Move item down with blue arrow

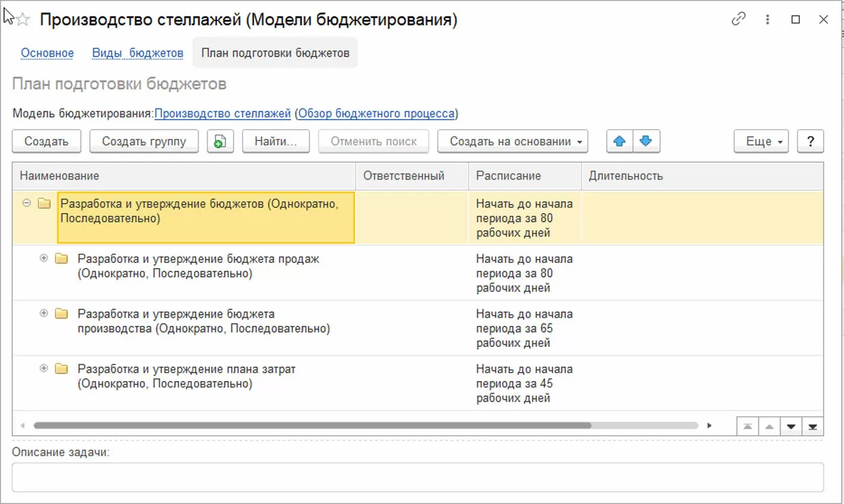click(x=645, y=141)
